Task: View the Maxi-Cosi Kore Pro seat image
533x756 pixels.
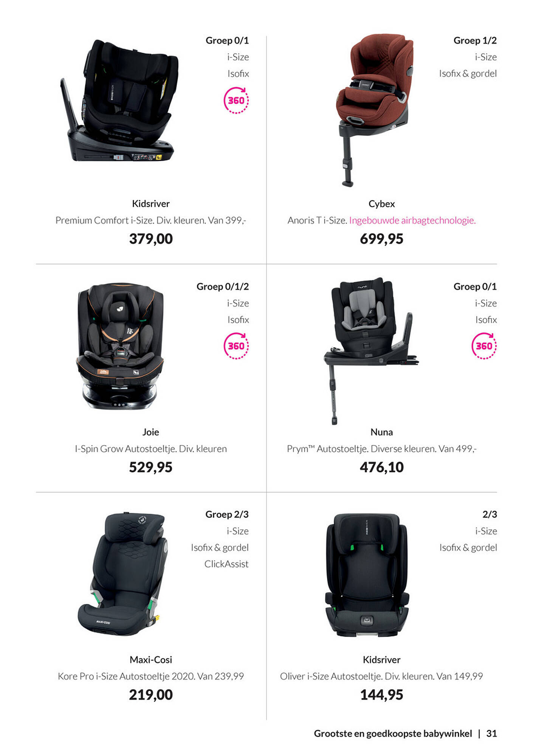Action: point(122,574)
